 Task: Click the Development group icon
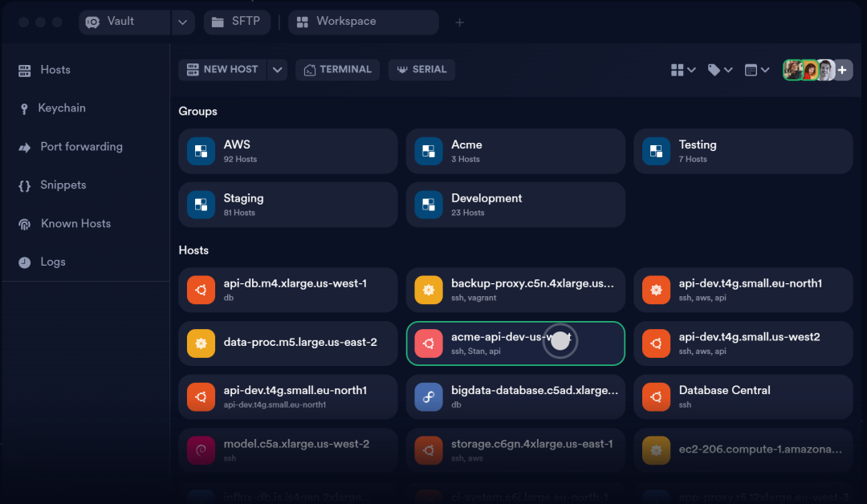(x=429, y=205)
